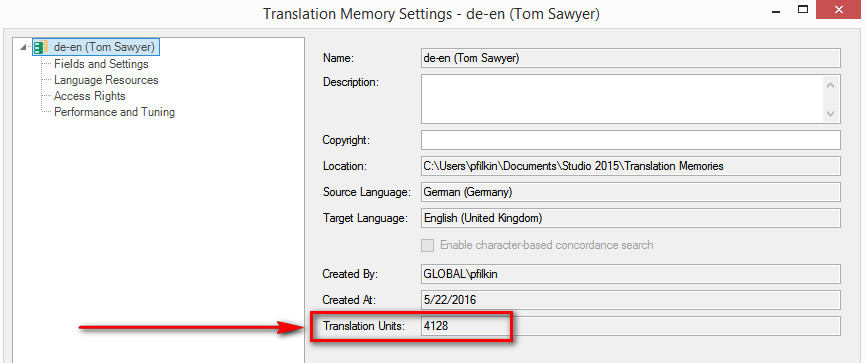The width and height of the screenshot is (865, 363).
Task: Click the Description scrollbar up arrow
Action: (x=831, y=84)
